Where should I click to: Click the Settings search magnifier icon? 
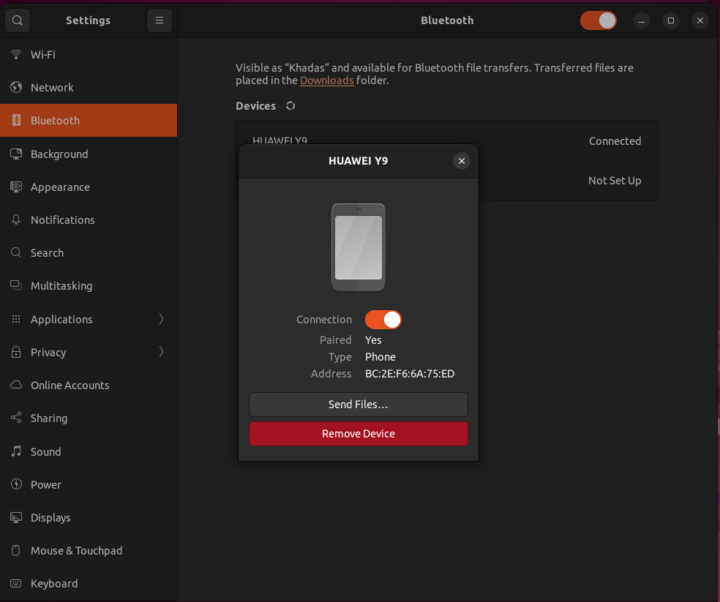[x=17, y=21]
